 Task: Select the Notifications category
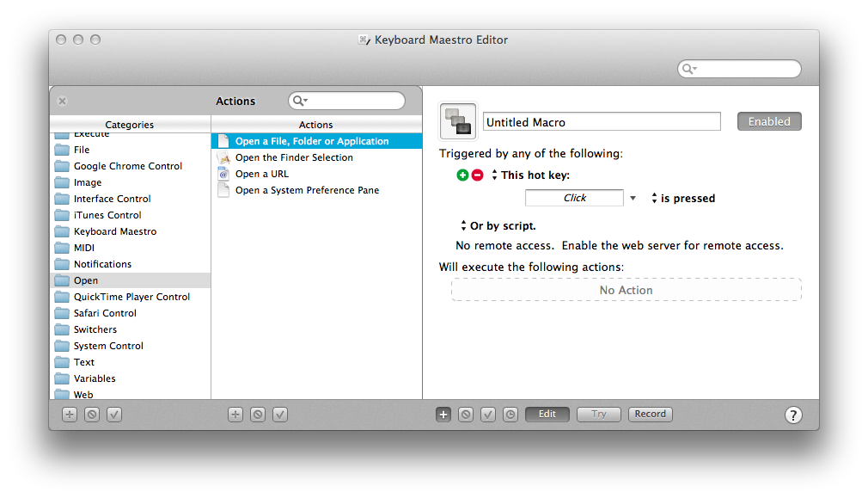coord(131,264)
